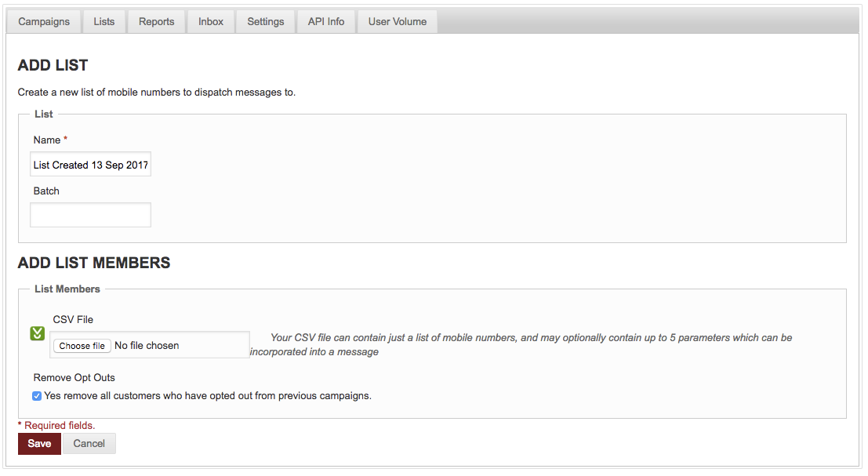Click the 'Remove Opt Outs' heading label
The width and height of the screenshot is (868, 476).
[74, 378]
